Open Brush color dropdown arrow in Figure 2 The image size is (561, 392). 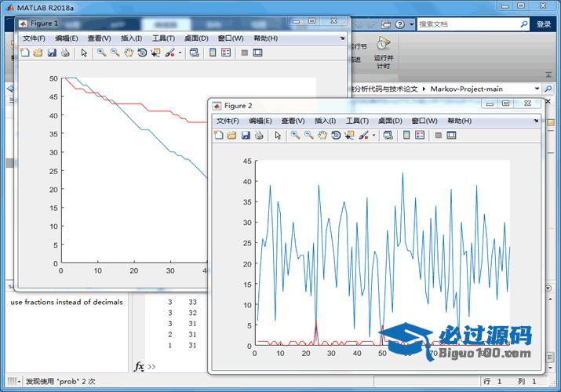click(374, 136)
